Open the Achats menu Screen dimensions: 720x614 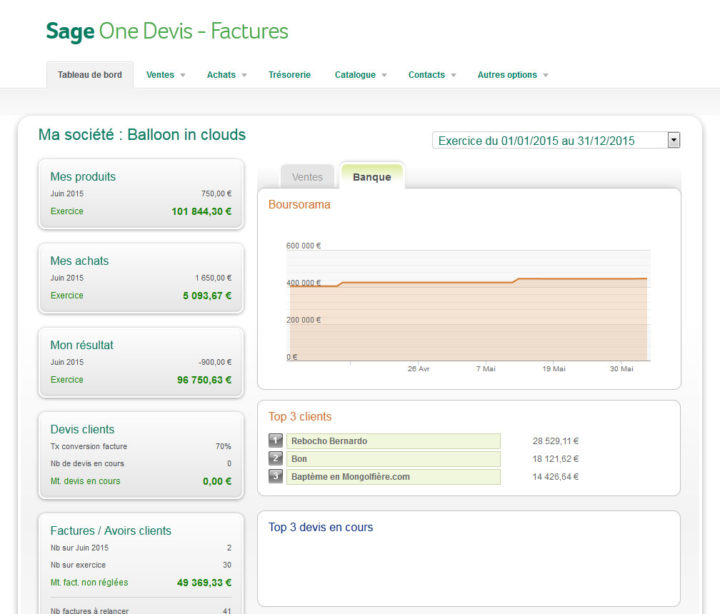221,75
